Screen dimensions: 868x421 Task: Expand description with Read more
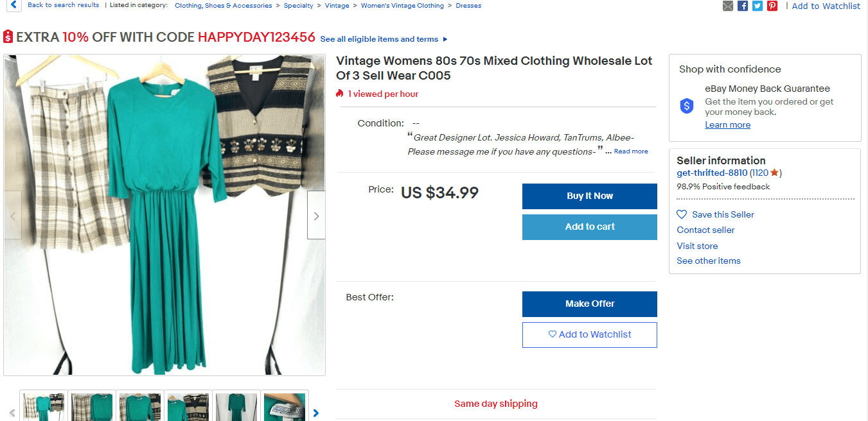coord(631,151)
